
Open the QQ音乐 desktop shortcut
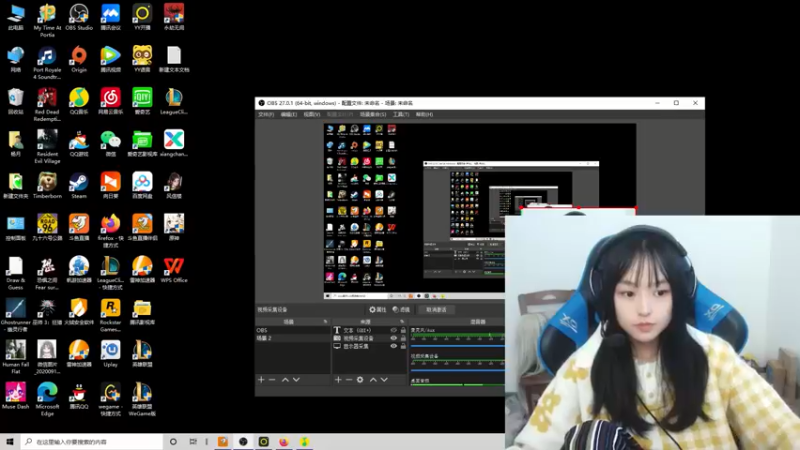79,101
